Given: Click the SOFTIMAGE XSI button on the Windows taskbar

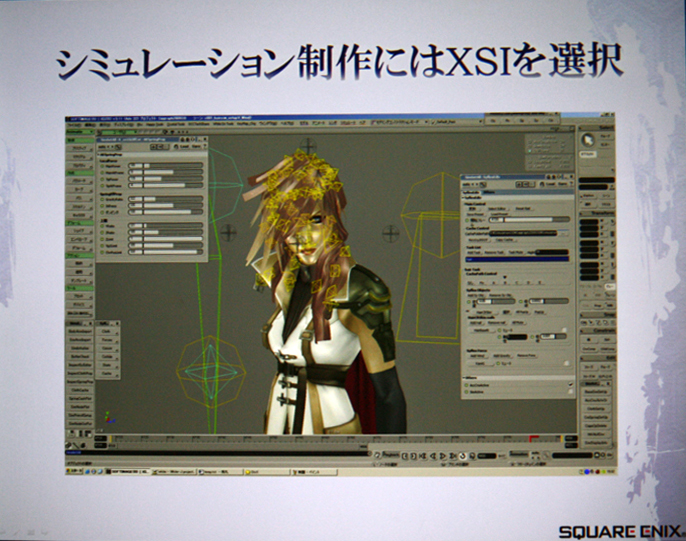Looking at the screenshot, I should tap(130, 472).
